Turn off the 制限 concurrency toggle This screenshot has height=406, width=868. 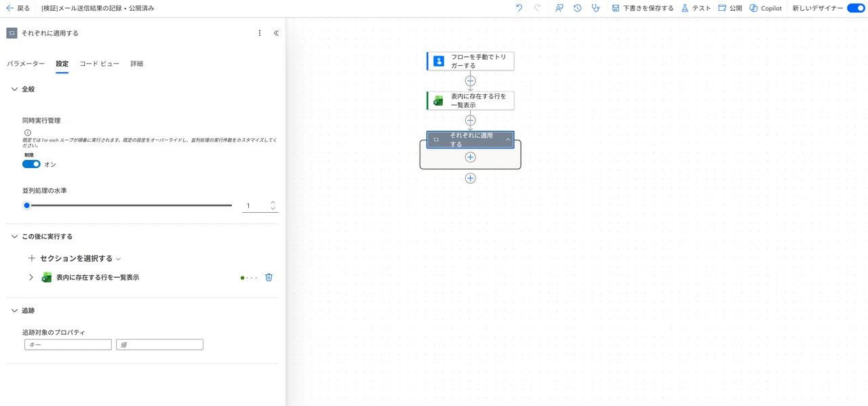point(31,164)
